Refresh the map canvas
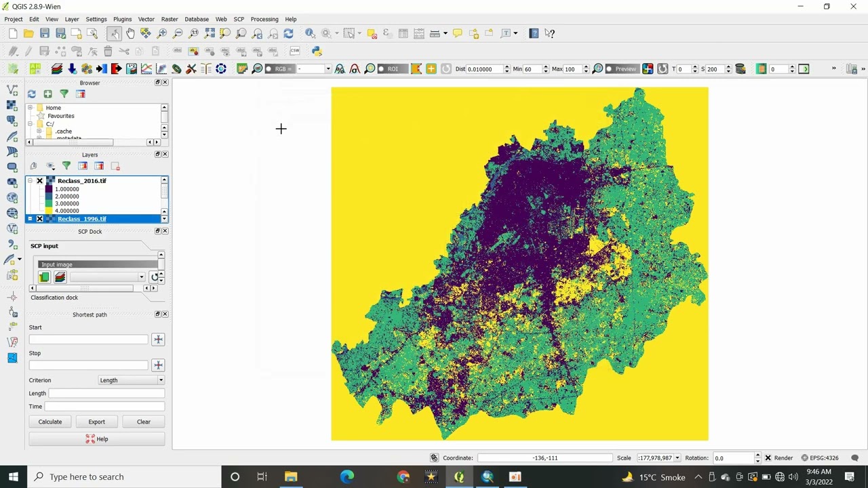The image size is (868, 488). pos(288,33)
